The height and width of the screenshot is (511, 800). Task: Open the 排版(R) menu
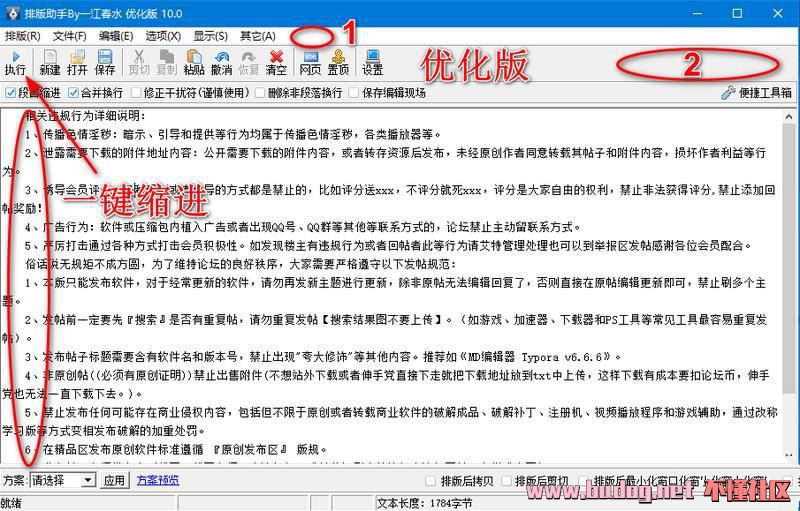[22, 36]
